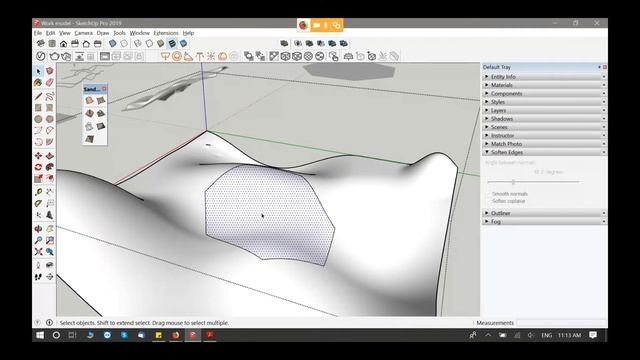Open the taskbar notification center
The image size is (640, 360).
tap(593, 335)
